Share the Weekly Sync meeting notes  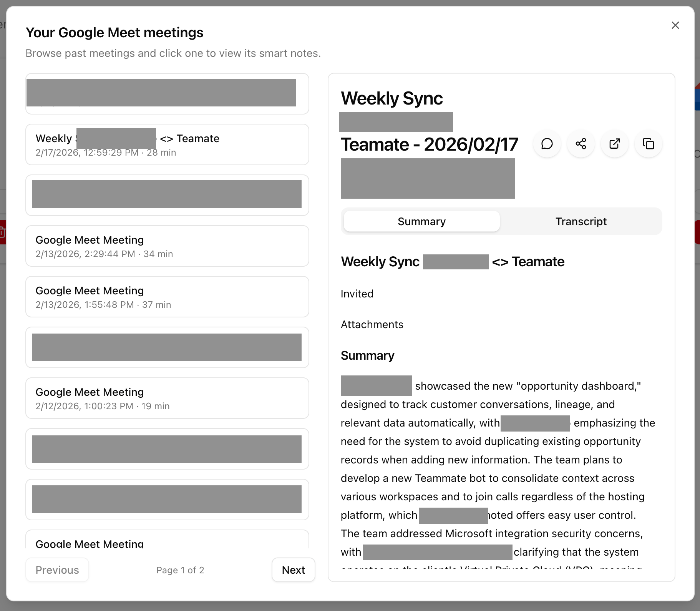pyautogui.click(x=581, y=144)
